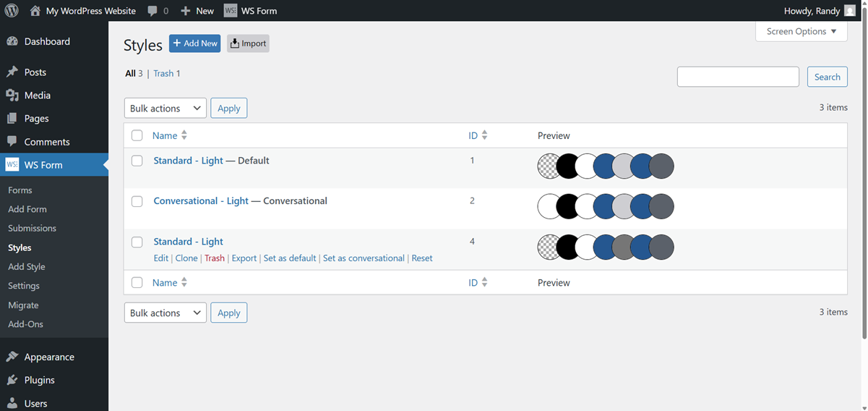
Task: Click the Add New style button
Action: pyautogui.click(x=194, y=43)
